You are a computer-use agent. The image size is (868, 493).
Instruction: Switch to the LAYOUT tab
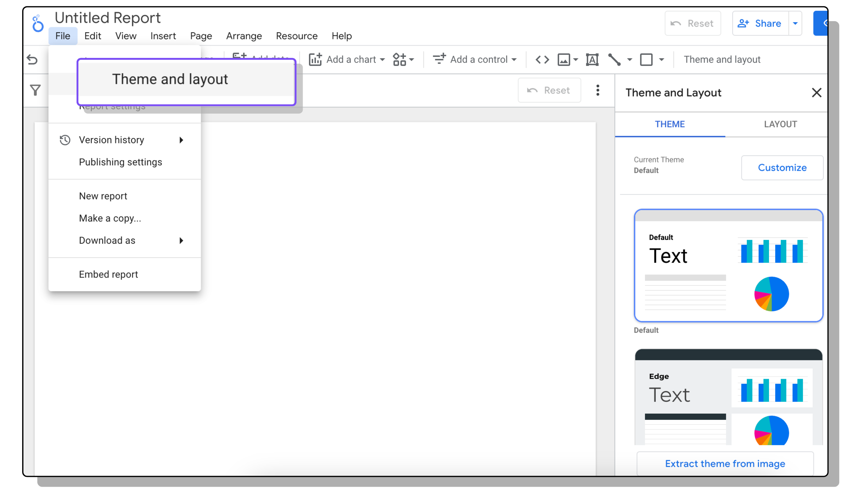pos(780,124)
